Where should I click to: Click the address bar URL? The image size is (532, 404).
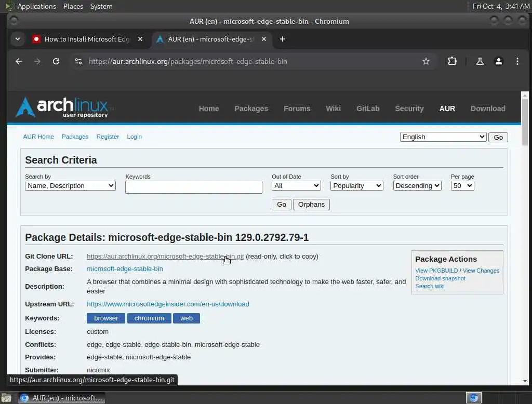coord(188,61)
